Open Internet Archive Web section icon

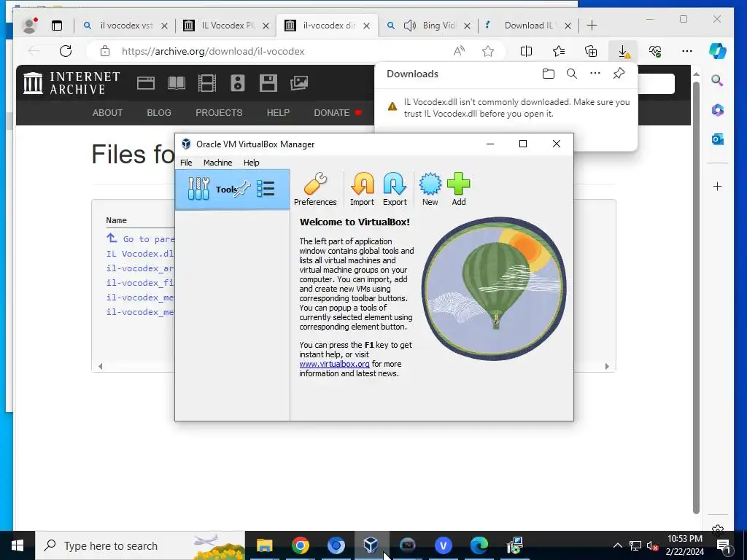[146, 83]
